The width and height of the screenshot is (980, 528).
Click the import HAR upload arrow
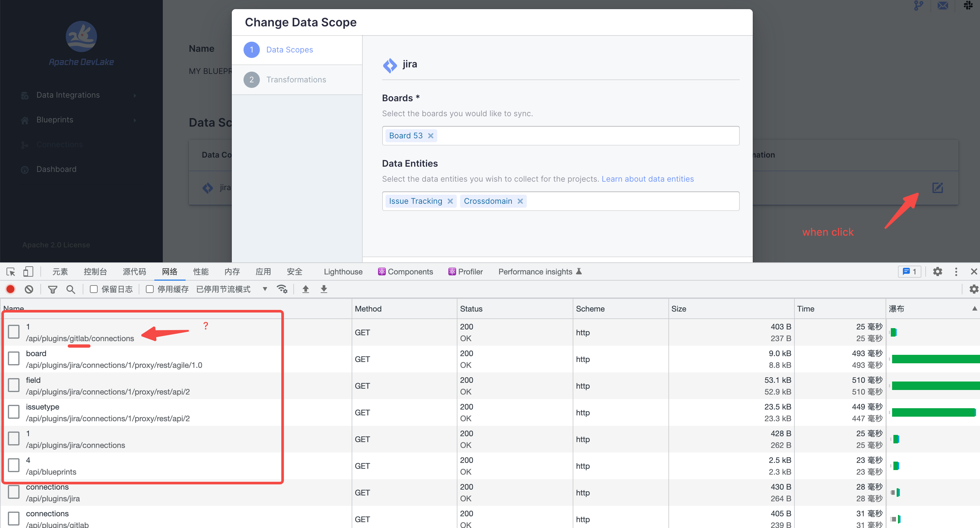(x=305, y=289)
